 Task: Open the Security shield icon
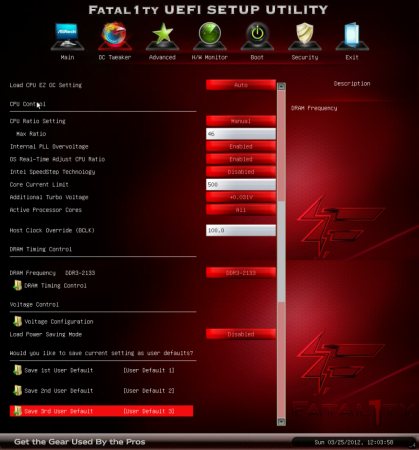click(305, 36)
